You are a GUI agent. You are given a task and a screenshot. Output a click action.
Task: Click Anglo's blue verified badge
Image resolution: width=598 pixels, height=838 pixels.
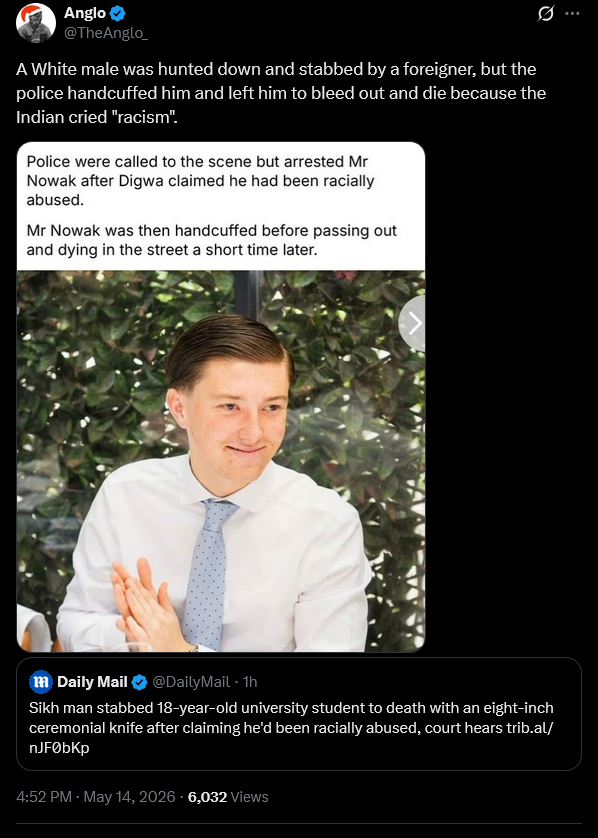click(118, 13)
